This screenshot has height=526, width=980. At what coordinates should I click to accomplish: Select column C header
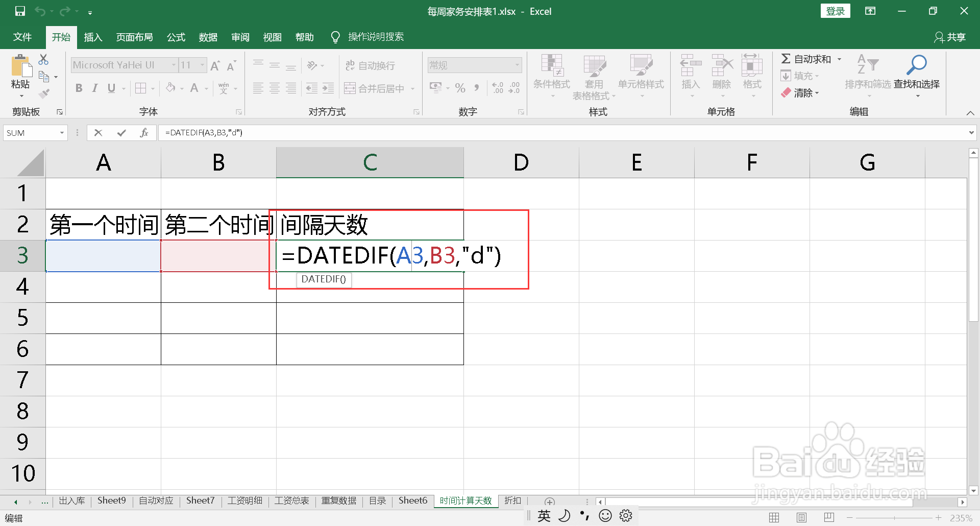[x=370, y=162]
